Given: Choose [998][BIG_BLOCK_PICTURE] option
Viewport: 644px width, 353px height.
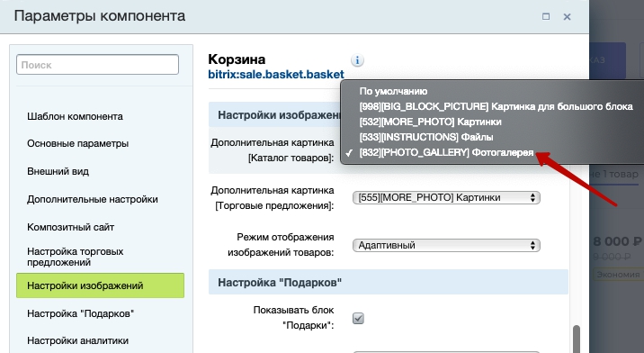Looking at the screenshot, I should point(496,106).
